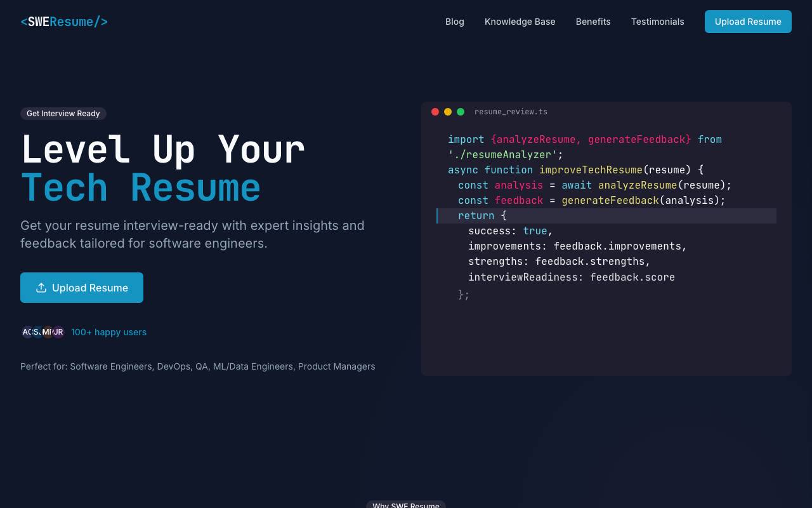The height and width of the screenshot is (508, 812).
Task: Click the green dot in code window
Action: click(x=461, y=112)
